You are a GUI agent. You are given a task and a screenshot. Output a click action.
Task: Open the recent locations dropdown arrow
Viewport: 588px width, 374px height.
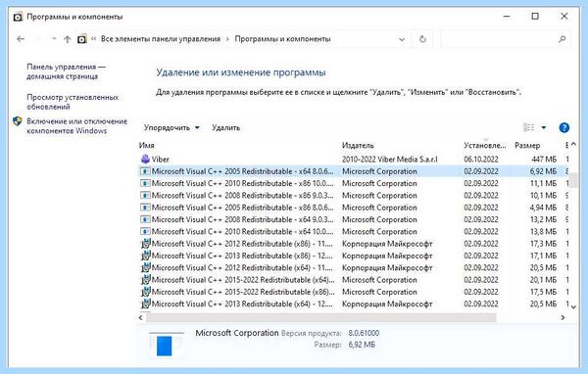click(x=54, y=39)
